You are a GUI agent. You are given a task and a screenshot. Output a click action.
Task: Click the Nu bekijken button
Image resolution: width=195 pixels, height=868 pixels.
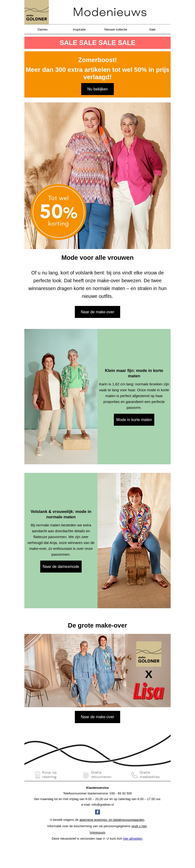point(97,89)
